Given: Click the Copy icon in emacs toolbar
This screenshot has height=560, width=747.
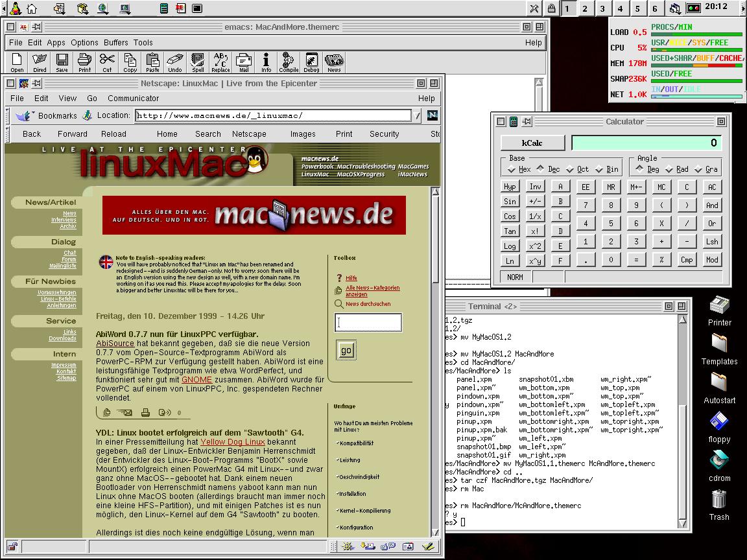Looking at the screenshot, I should click(x=130, y=62).
